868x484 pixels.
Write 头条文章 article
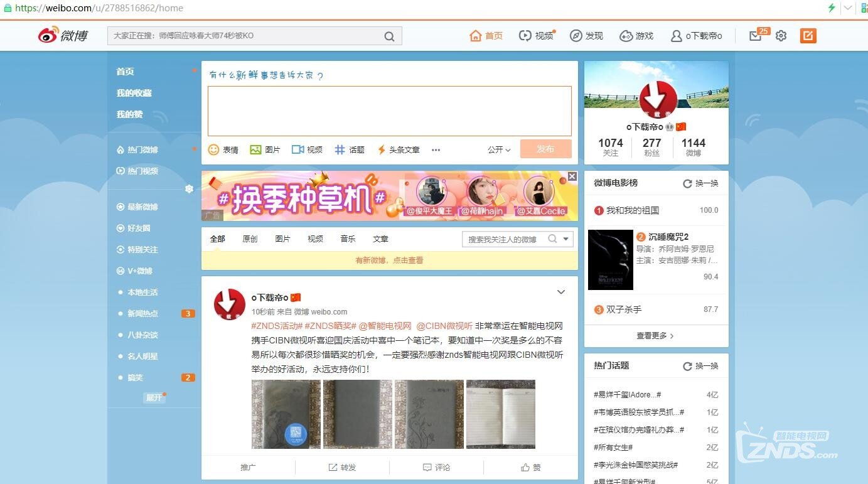(398, 149)
